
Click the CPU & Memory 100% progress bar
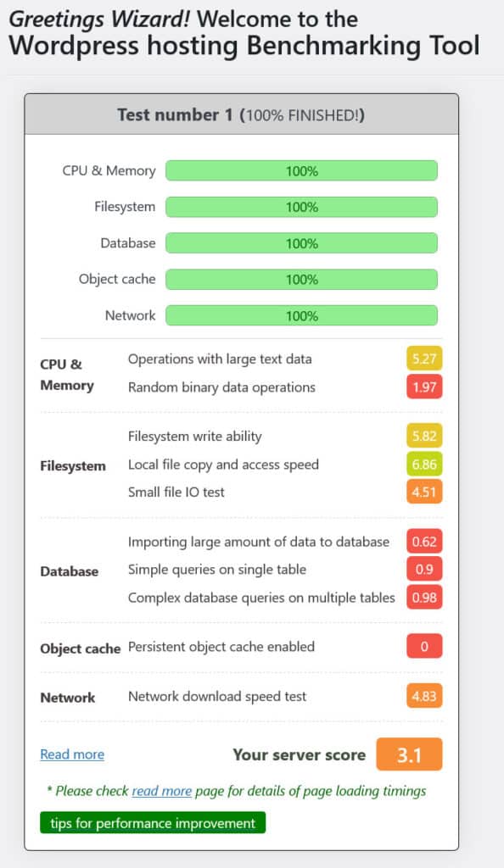303,170
